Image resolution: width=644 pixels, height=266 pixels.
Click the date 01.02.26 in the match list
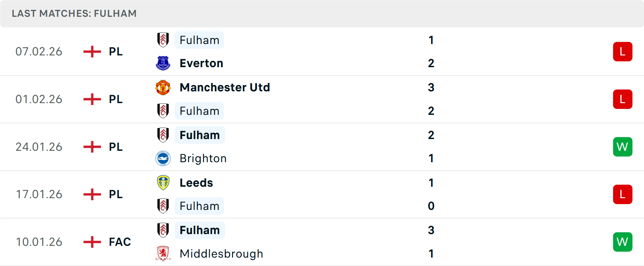click(x=39, y=99)
